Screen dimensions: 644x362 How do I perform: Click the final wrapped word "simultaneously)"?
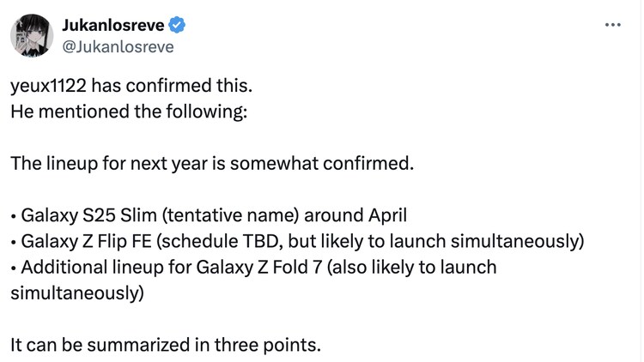click(77, 292)
